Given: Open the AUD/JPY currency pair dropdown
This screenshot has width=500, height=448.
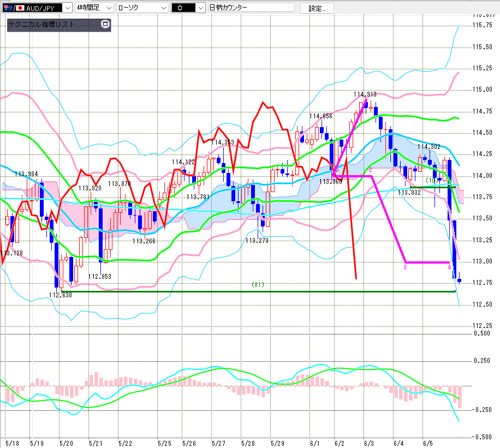Looking at the screenshot, I should tap(68, 8).
